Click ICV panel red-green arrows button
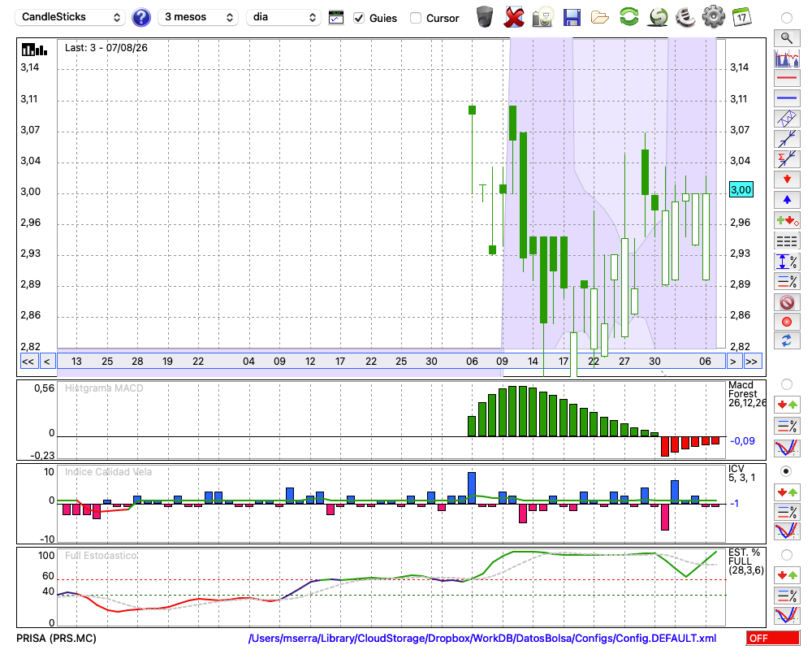 787,492
